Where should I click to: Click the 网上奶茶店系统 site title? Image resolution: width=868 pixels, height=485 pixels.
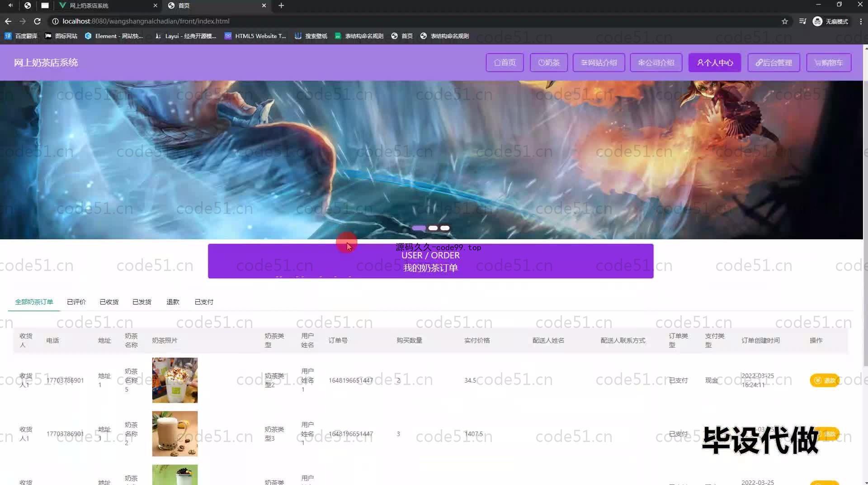tap(46, 62)
